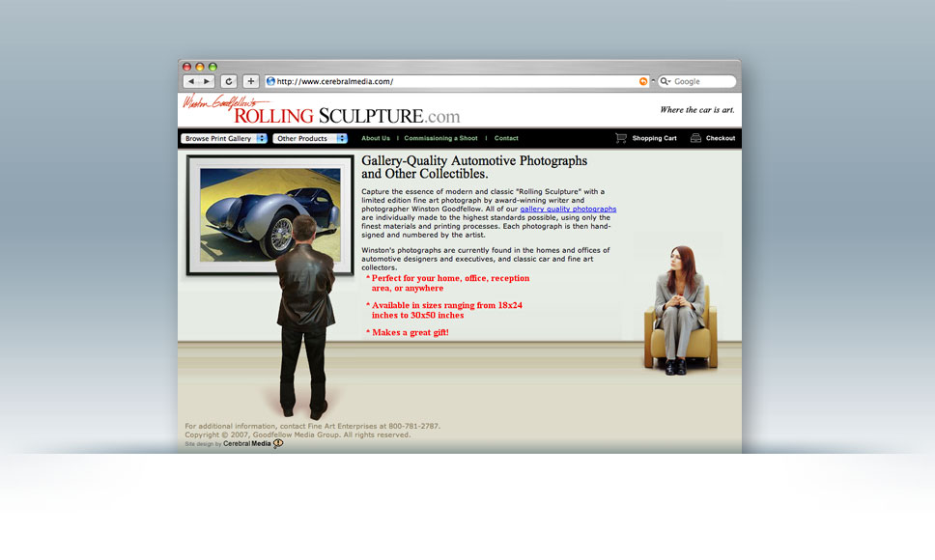
Task: Click the magnifier icon in the Google search box
Action: pos(665,82)
